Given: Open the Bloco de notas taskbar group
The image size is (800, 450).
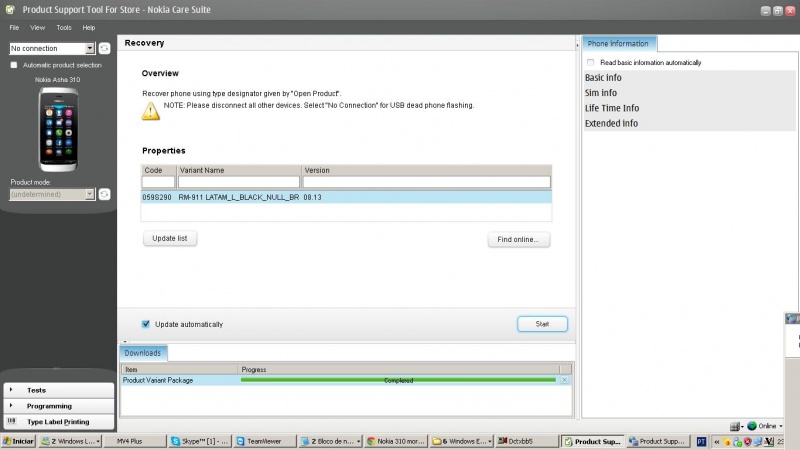Looking at the screenshot, I should 331,441.
